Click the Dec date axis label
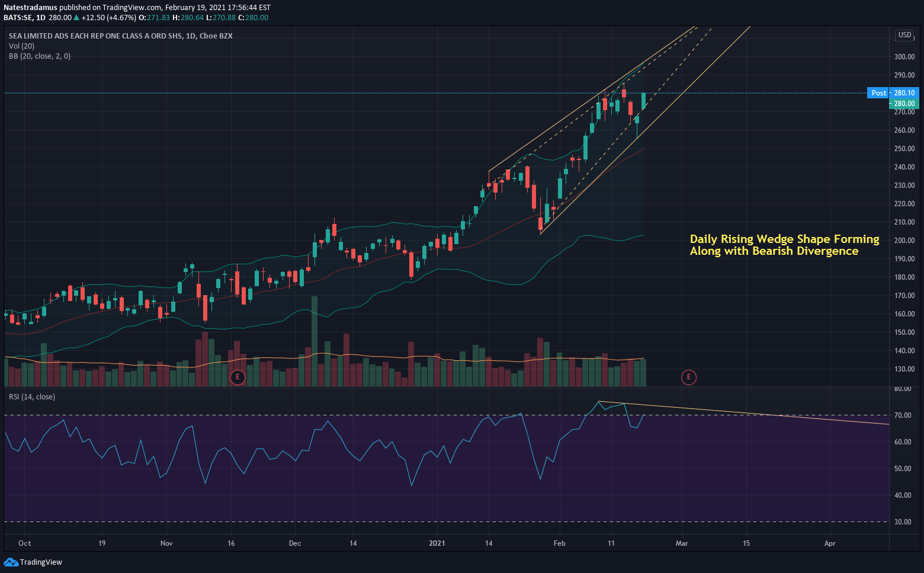Screen dimensions: 924x573 coord(295,543)
